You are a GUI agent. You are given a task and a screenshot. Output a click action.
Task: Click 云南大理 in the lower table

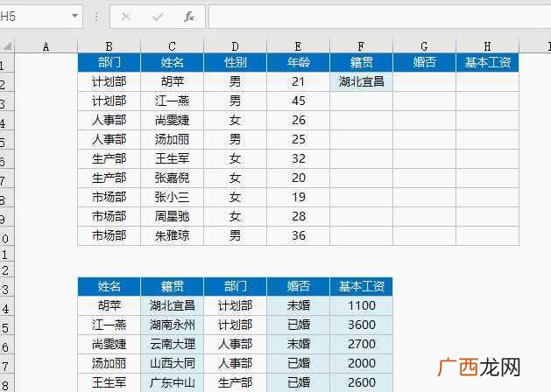172,344
